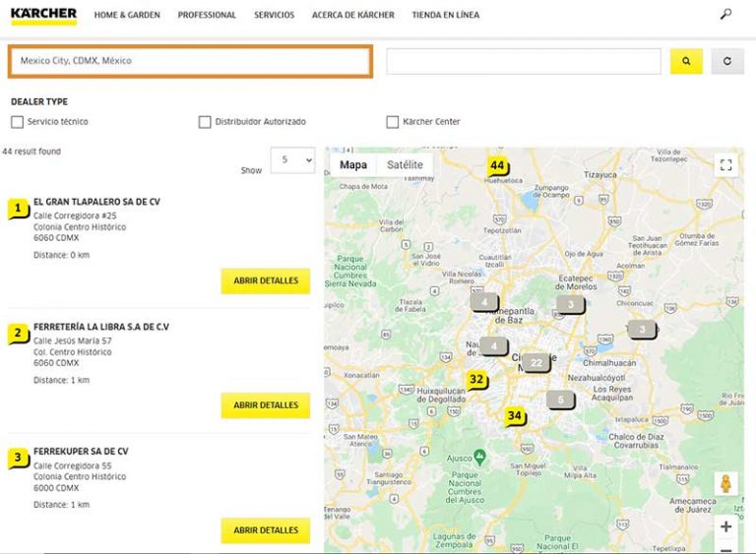Click result number 3 marker badge
This screenshot has width=756, height=554.
coord(19,458)
